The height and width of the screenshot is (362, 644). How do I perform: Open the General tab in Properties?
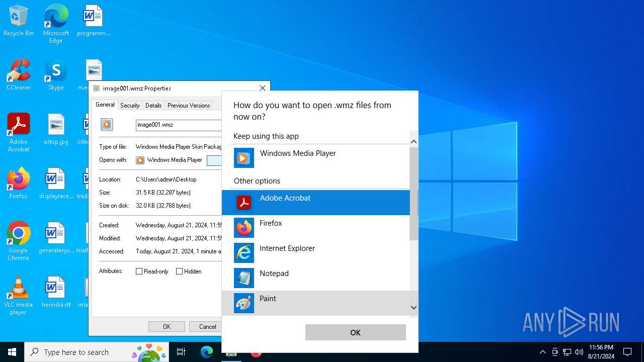(105, 105)
